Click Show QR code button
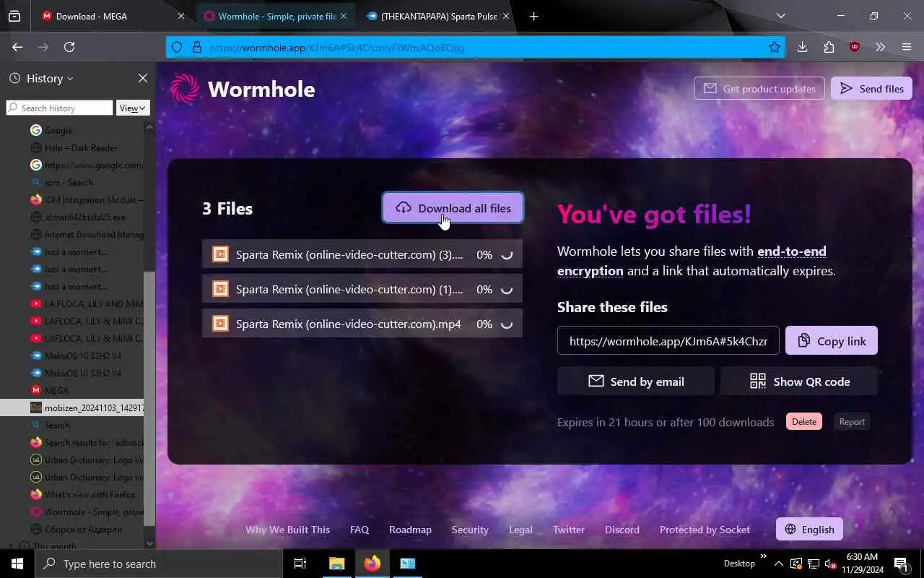The width and height of the screenshot is (924, 578). (799, 381)
